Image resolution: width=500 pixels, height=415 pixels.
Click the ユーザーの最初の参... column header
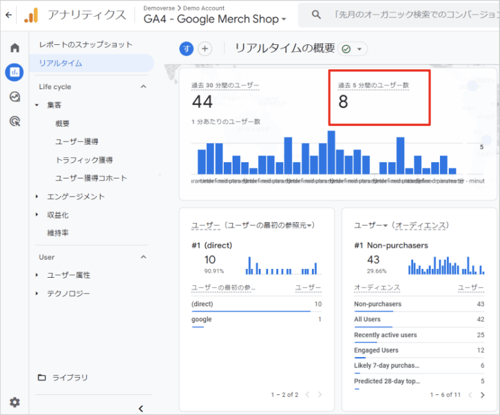[223, 288]
